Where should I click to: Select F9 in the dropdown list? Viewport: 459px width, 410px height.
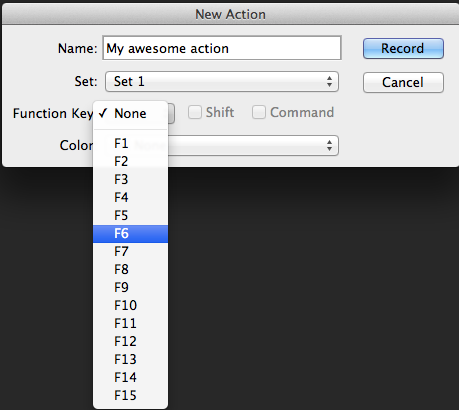tap(130, 288)
